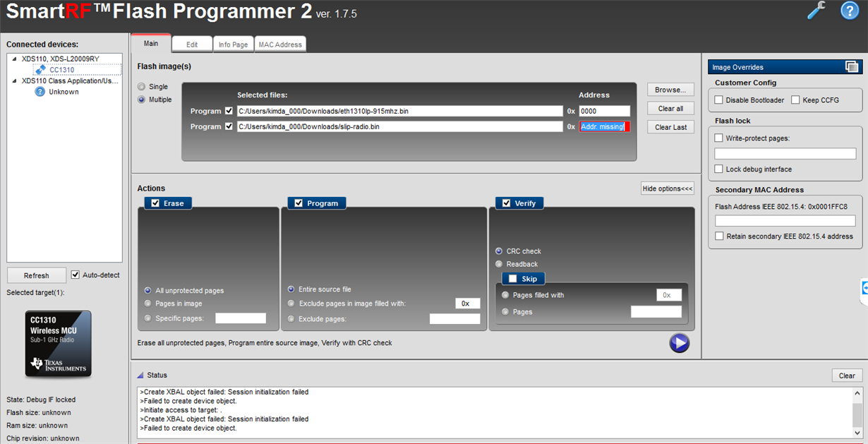Screen dimensions: 868x444
Task: Enable Retain secondary IEEE 802.15.4 address
Action: (x=718, y=236)
